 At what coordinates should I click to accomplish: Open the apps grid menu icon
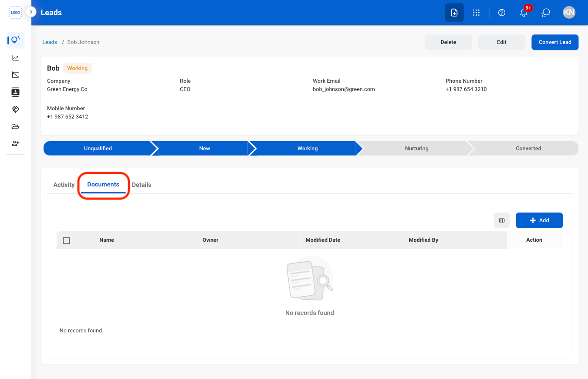tap(476, 13)
